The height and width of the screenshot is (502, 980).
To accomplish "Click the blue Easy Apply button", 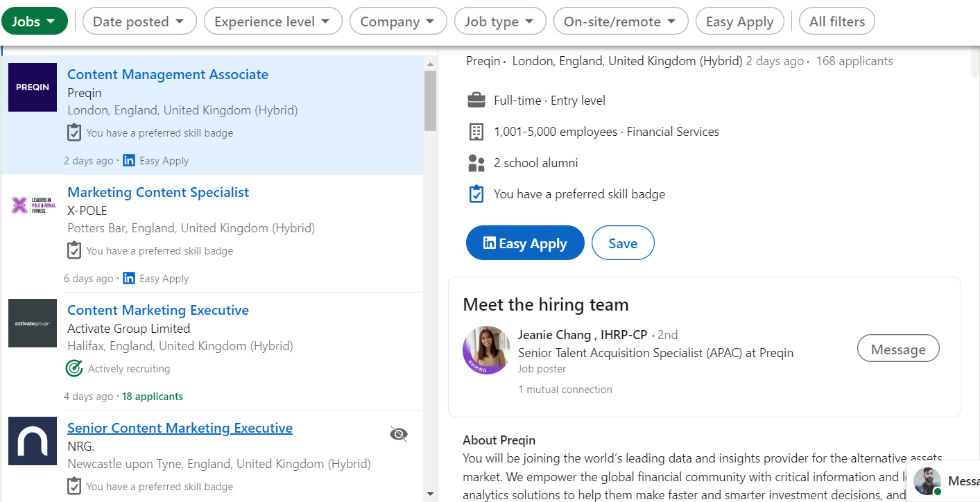I will pos(525,243).
